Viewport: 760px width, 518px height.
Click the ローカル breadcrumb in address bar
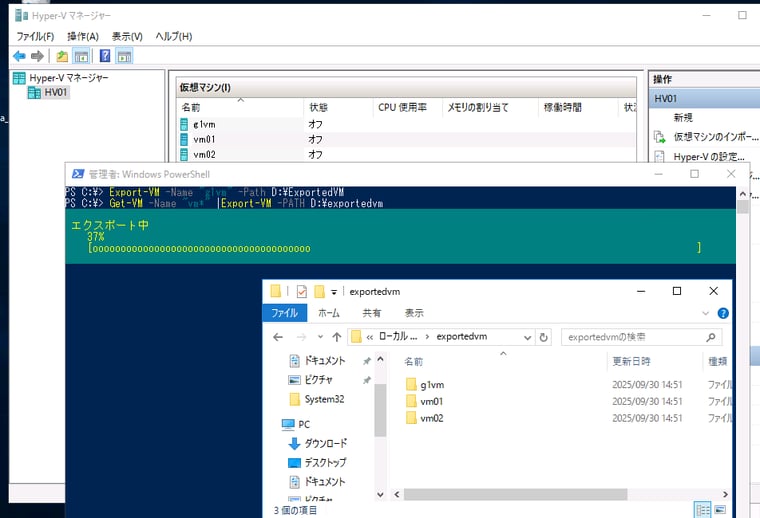pos(397,337)
